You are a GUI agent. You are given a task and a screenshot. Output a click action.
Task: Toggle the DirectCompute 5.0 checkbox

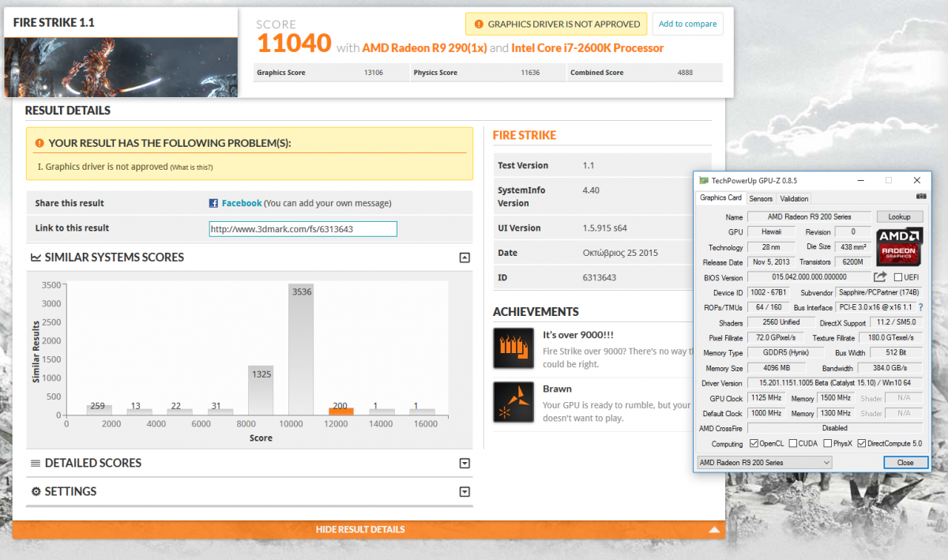(x=862, y=444)
